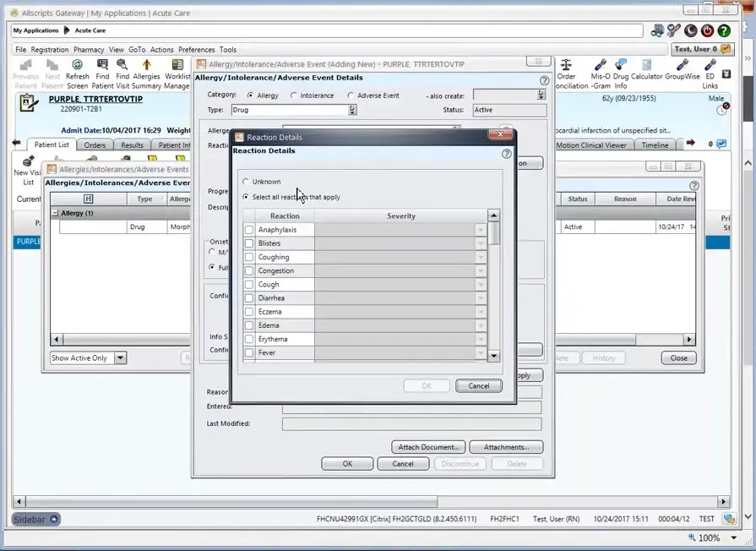This screenshot has height=551, width=756.
Task: Click help icon in Allergies/Intolerances window
Action: pos(693,186)
